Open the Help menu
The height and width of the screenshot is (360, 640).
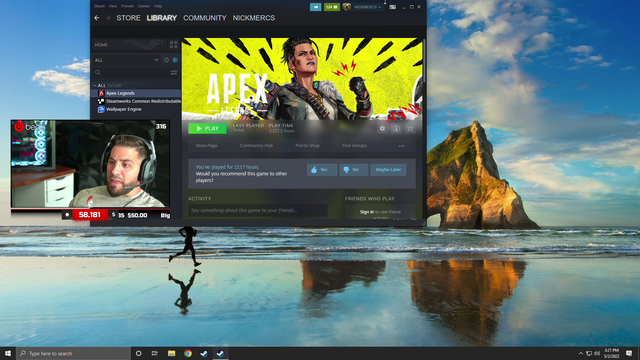[x=158, y=6]
